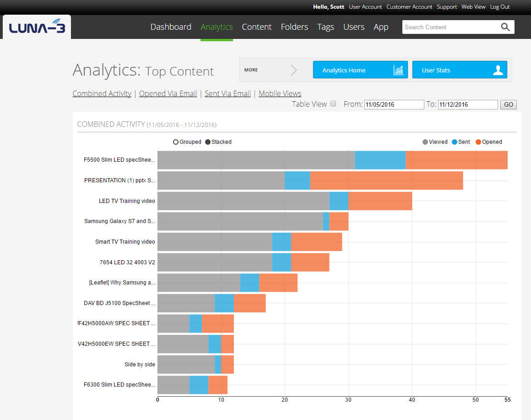The image size is (531, 420).
Task: Open the Analytics tab
Action: coord(217,27)
